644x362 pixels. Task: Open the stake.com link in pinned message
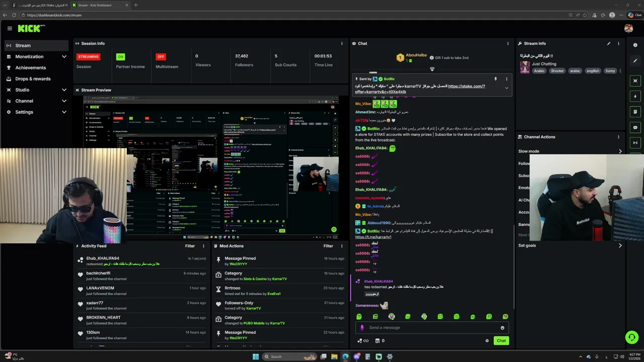coord(466,86)
